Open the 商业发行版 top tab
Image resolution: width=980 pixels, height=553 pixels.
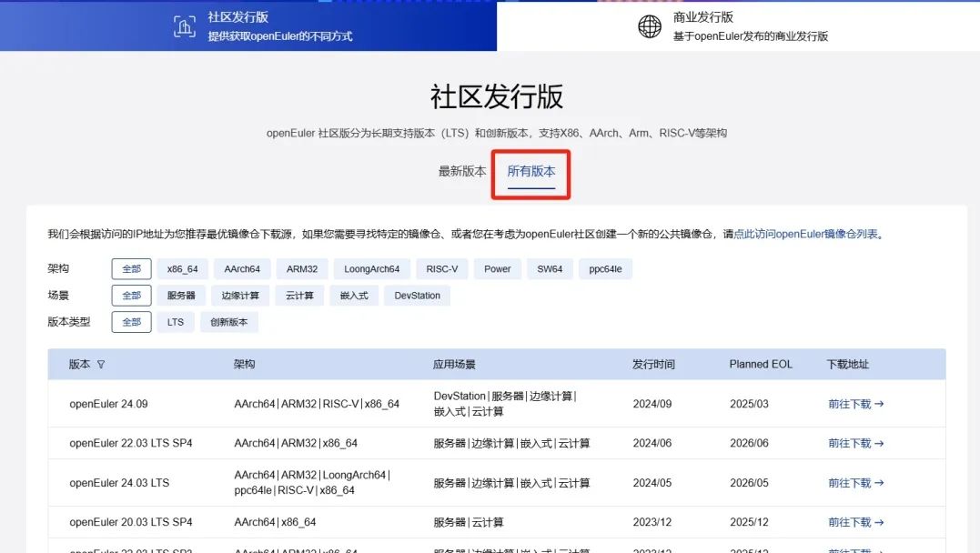[x=738, y=25]
